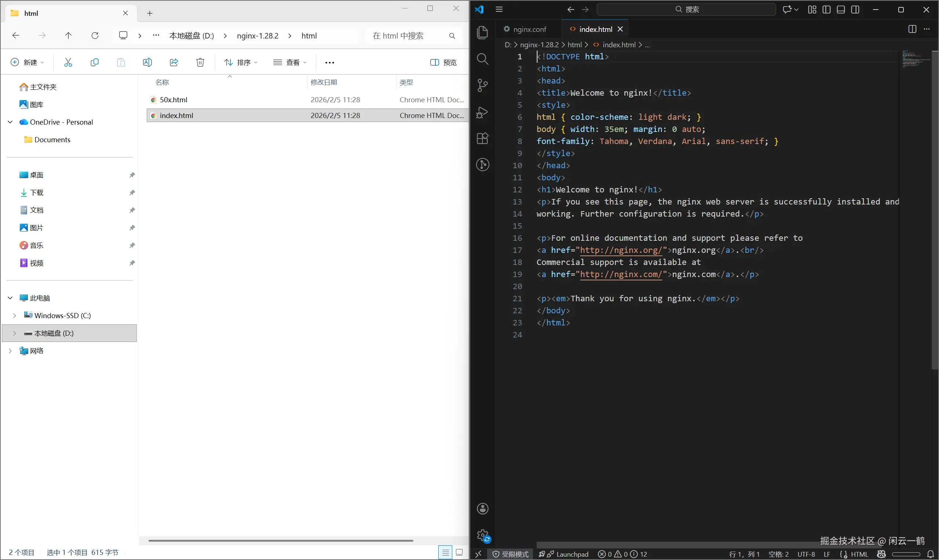Screen dimensions: 939x560
Task: Open the 排序 sort dropdown
Action: pos(241,62)
